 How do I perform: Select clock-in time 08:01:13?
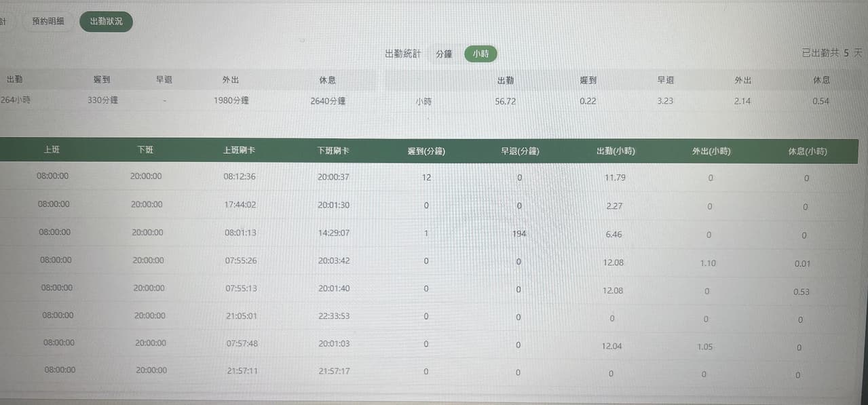pos(240,232)
